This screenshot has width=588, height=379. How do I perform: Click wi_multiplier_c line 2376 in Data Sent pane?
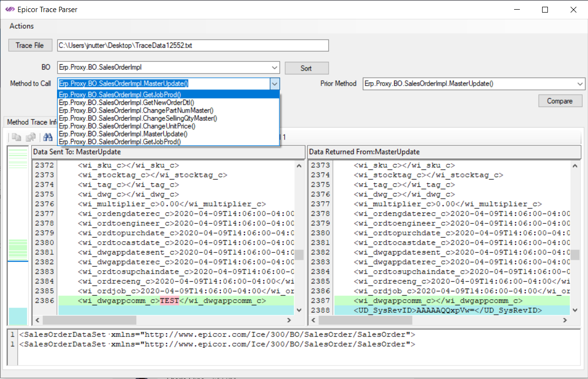click(172, 204)
